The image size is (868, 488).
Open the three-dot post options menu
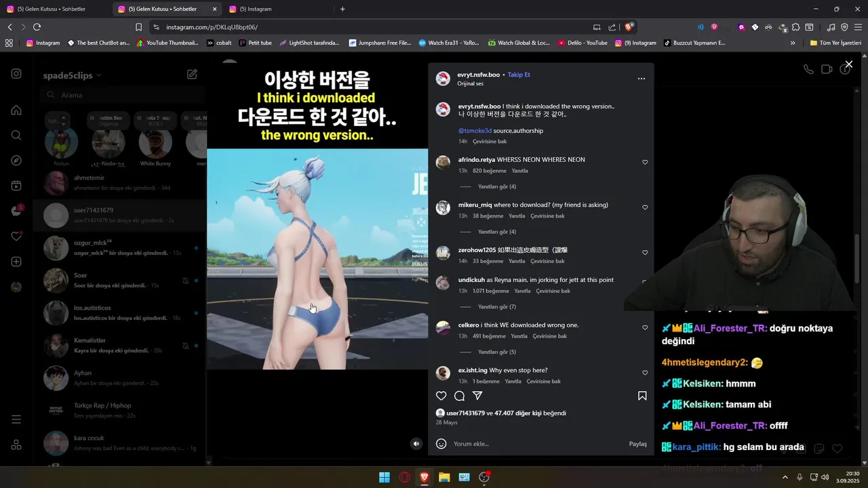click(x=641, y=79)
